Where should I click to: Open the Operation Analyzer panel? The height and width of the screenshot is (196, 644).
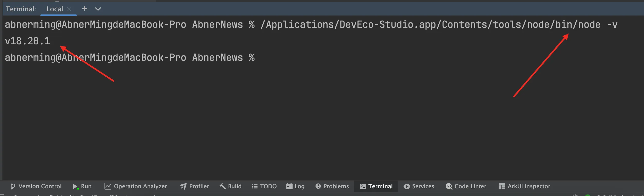136,186
